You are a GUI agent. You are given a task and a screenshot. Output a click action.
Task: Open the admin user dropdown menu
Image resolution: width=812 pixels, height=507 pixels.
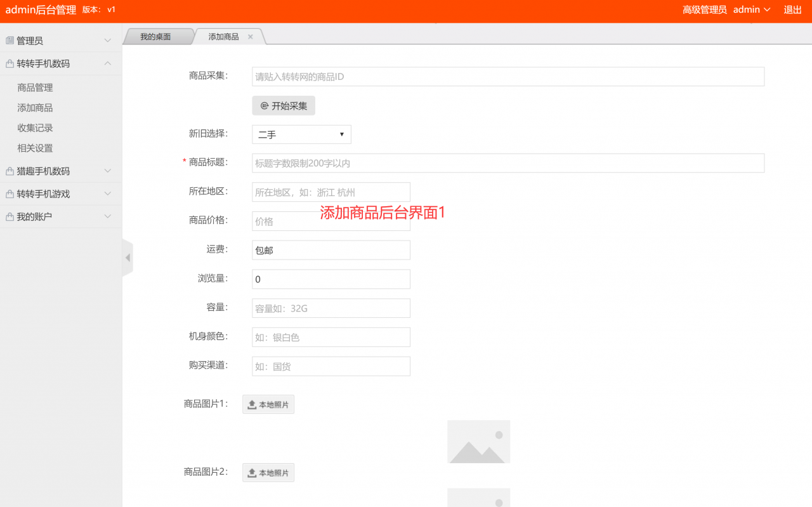coord(752,10)
